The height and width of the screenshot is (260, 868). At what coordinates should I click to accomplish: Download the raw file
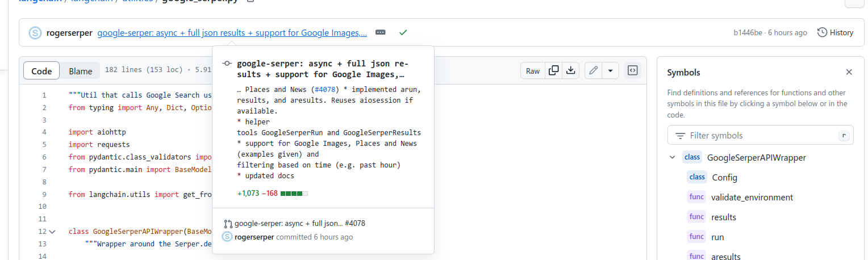(571, 71)
